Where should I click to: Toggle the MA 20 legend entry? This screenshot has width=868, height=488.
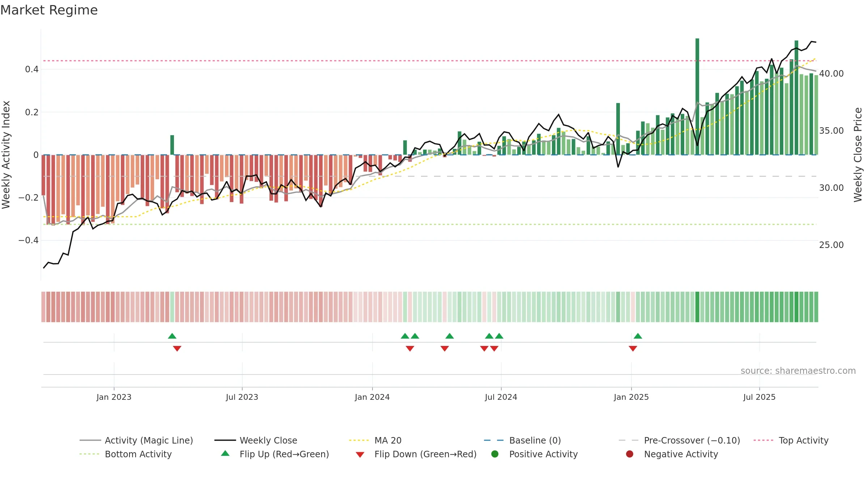[x=375, y=440]
